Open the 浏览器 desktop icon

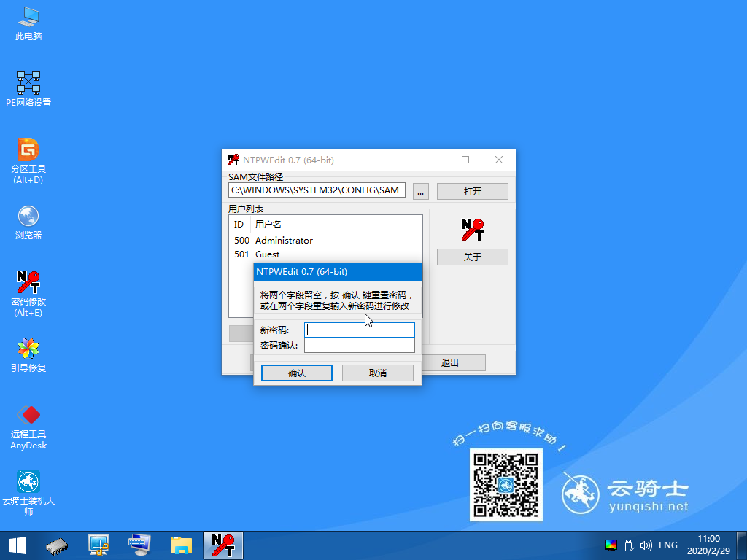pos(28,222)
